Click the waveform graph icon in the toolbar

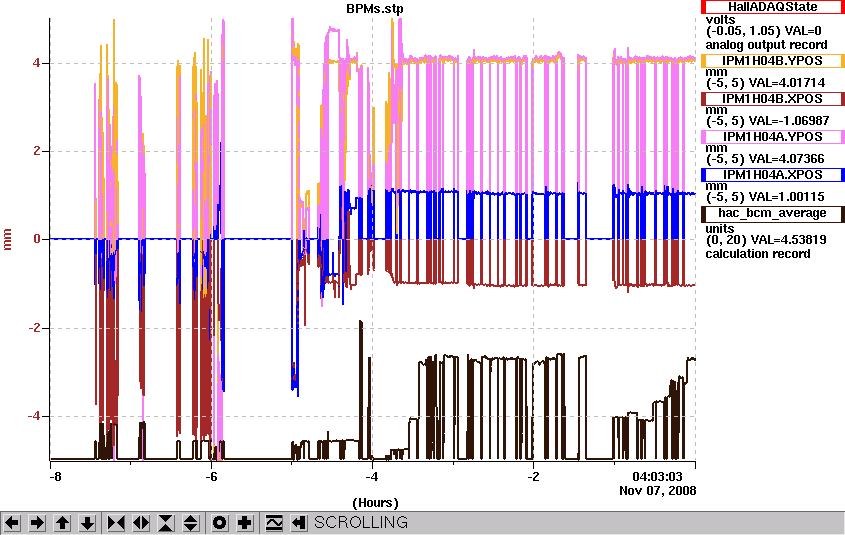[274, 523]
